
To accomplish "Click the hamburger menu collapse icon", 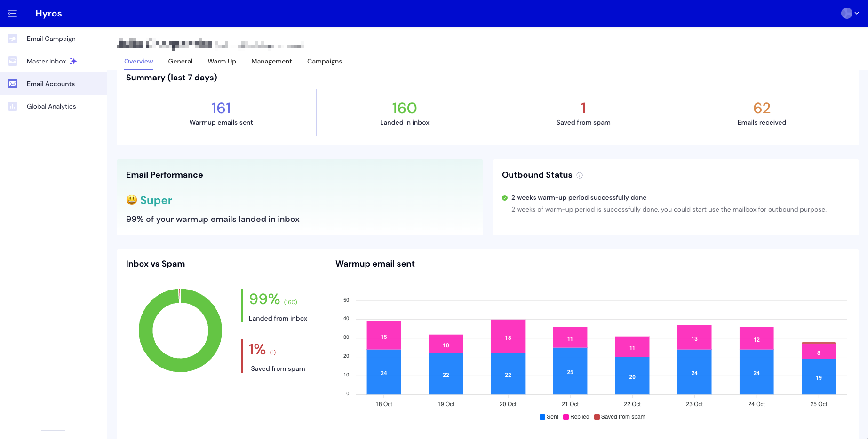I will coord(13,14).
